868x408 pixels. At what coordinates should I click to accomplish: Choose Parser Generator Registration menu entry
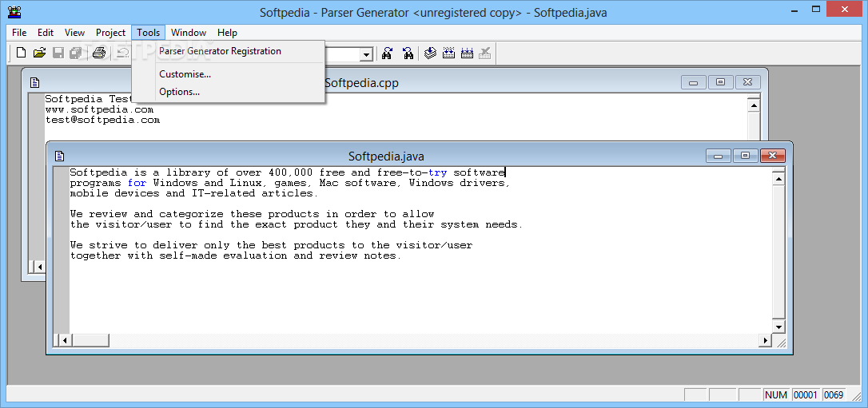tap(228, 51)
